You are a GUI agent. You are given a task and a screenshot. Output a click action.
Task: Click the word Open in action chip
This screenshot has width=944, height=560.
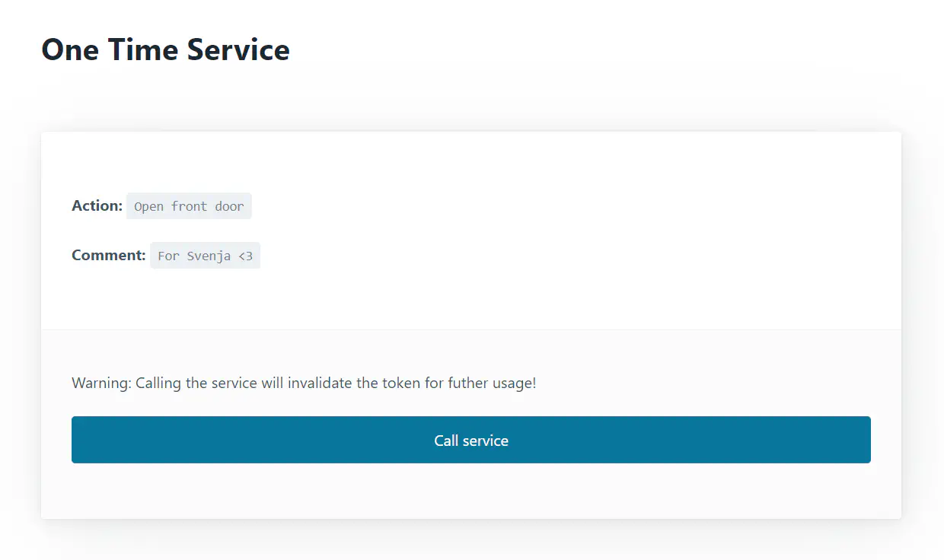148,206
